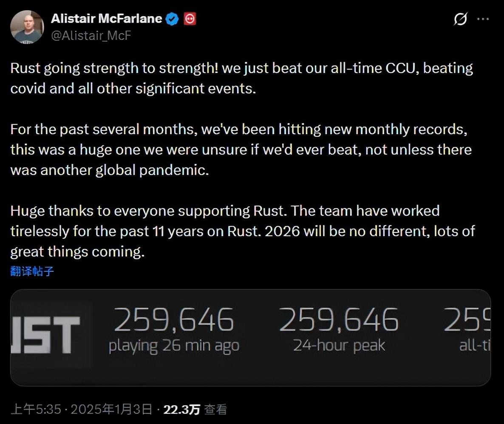The height and width of the screenshot is (424, 504).
Task: Click the "Huge thanks to everyone" paragraph
Action: pyautogui.click(x=242, y=231)
